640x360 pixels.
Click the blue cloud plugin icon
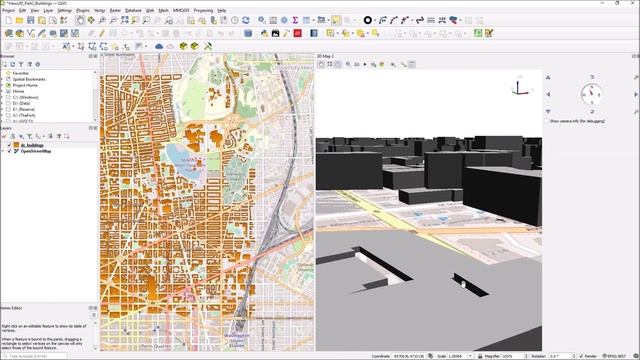(x=159, y=46)
